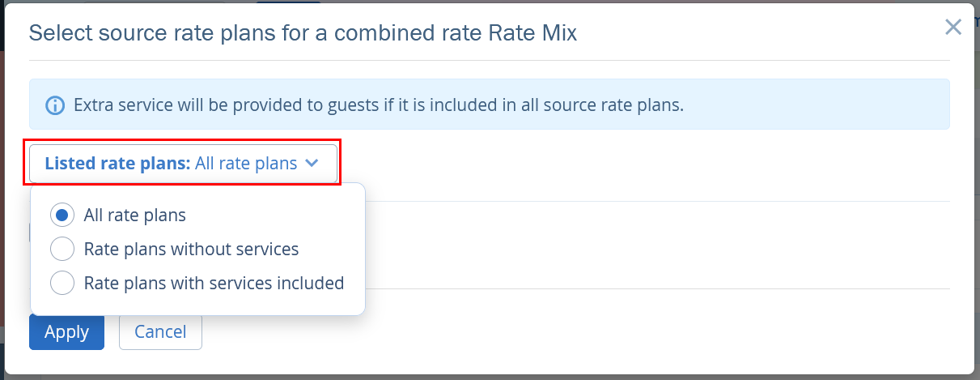The image size is (980, 380).
Task: Click 'Rate plans without services' label text
Action: (192, 250)
